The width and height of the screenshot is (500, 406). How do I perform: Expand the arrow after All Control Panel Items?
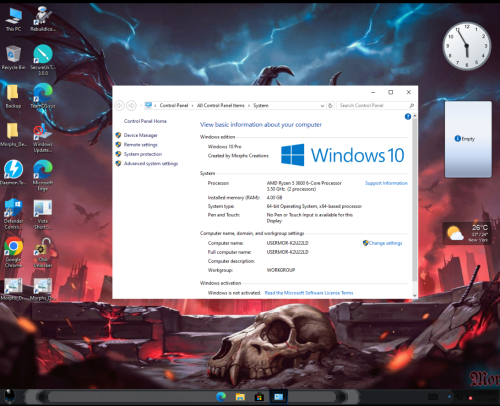tap(249, 106)
